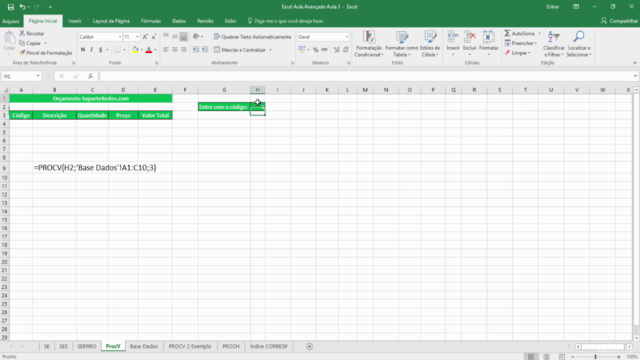Open Formatação Condicional icon
This screenshot has width=640, height=360.
[x=369, y=37]
